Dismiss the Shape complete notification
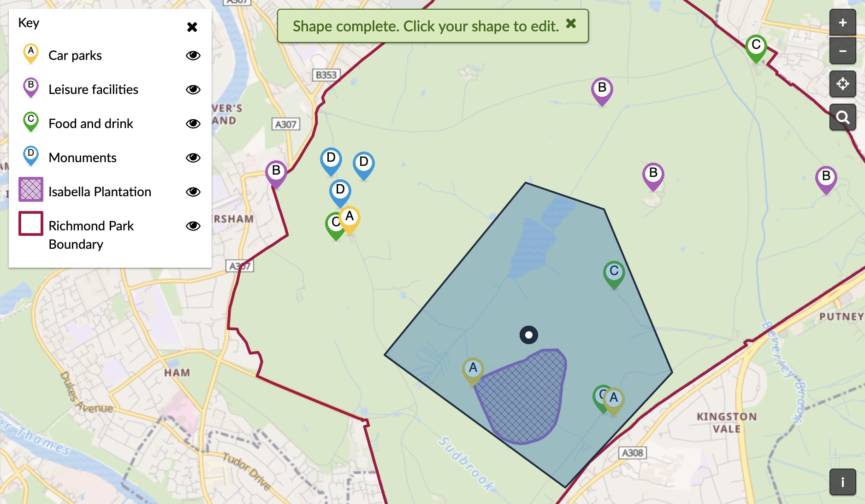This screenshot has width=865, height=504. point(571,23)
